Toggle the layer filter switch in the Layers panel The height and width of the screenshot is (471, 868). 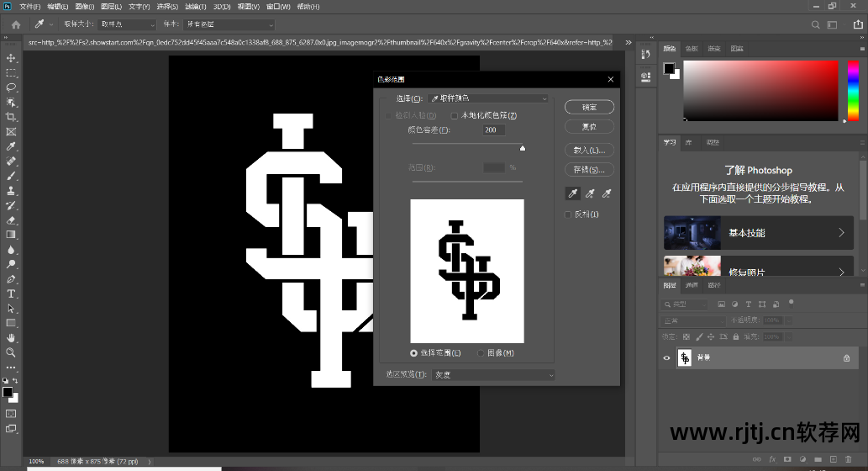(791, 303)
